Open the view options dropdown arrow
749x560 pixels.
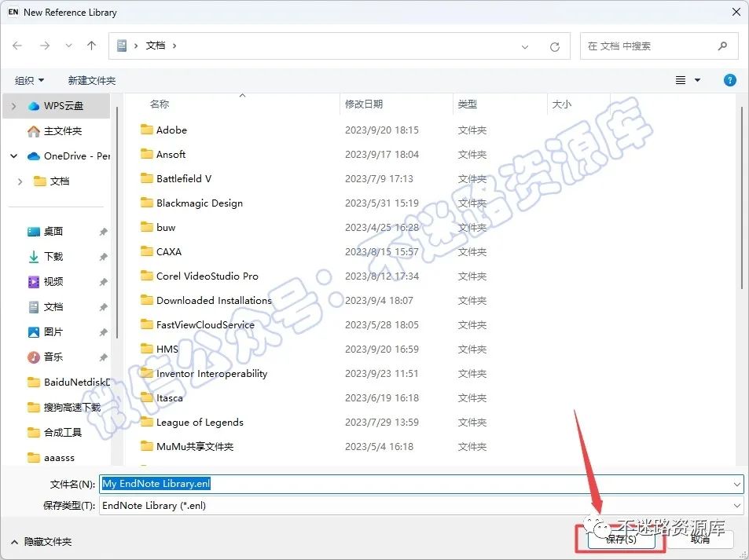point(697,80)
